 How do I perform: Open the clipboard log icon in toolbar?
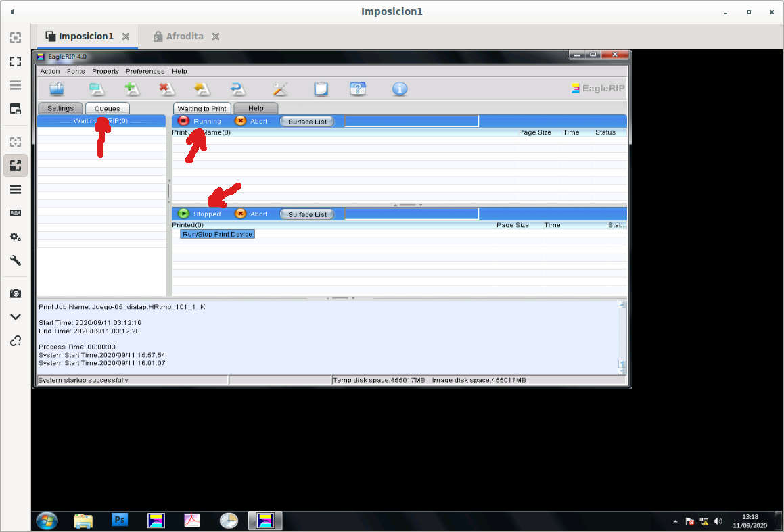(321, 89)
